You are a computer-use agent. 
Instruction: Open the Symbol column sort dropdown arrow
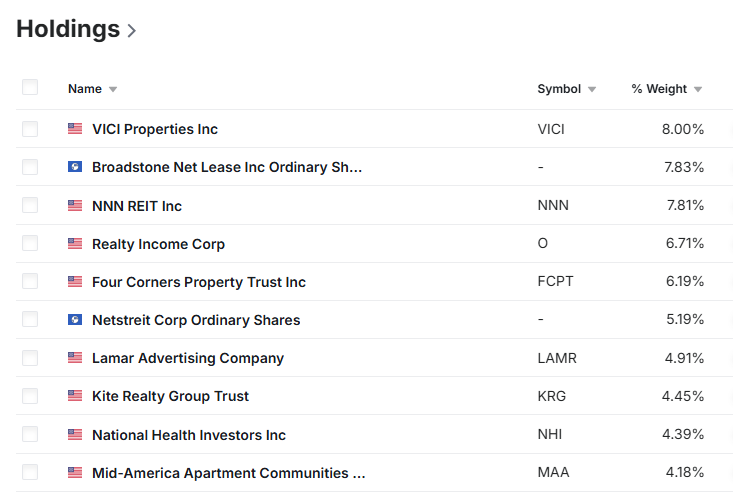(x=592, y=89)
